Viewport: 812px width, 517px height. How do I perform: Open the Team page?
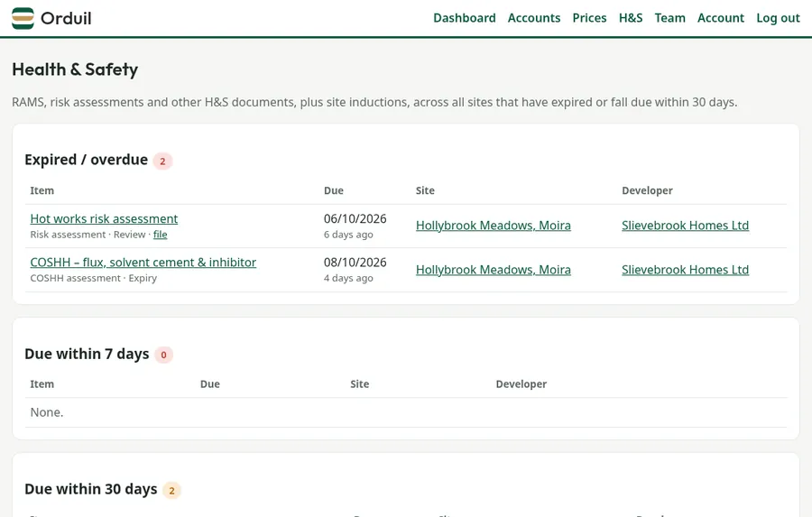(x=669, y=18)
